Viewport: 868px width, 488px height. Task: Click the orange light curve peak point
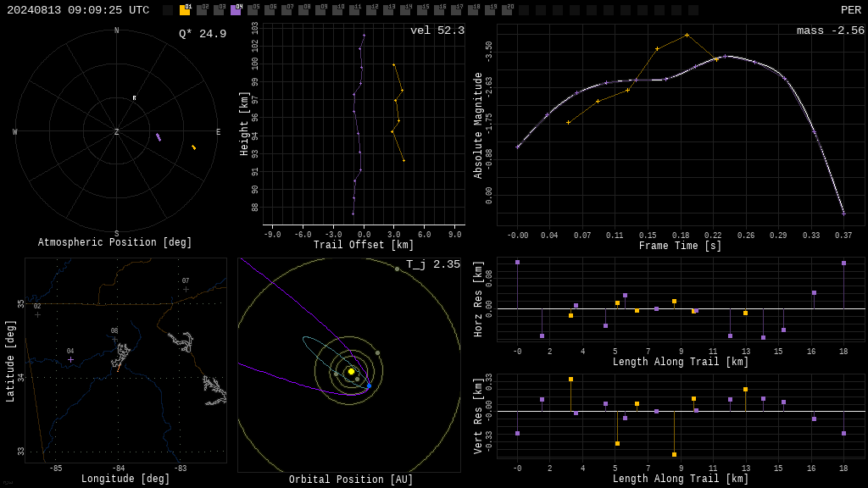coord(687,36)
